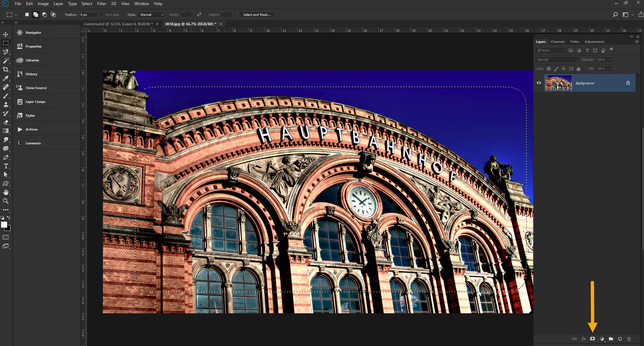Image resolution: width=644 pixels, height=346 pixels.
Task: Select the Clone Stamp tool
Action: 6,105
